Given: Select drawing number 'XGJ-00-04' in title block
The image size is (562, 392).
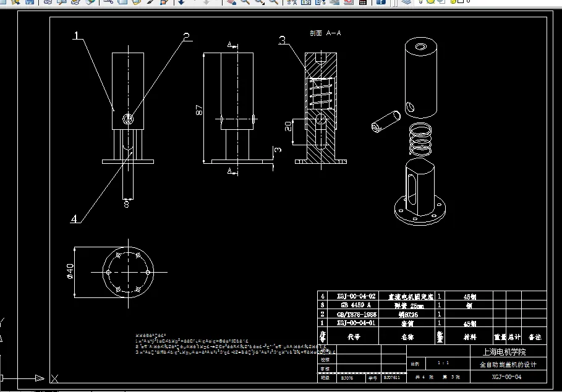Looking at the screenshot, I should pos(507,377).
